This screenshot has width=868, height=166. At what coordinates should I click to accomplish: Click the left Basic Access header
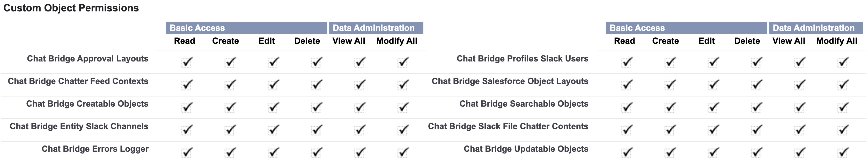coord(246,28)
